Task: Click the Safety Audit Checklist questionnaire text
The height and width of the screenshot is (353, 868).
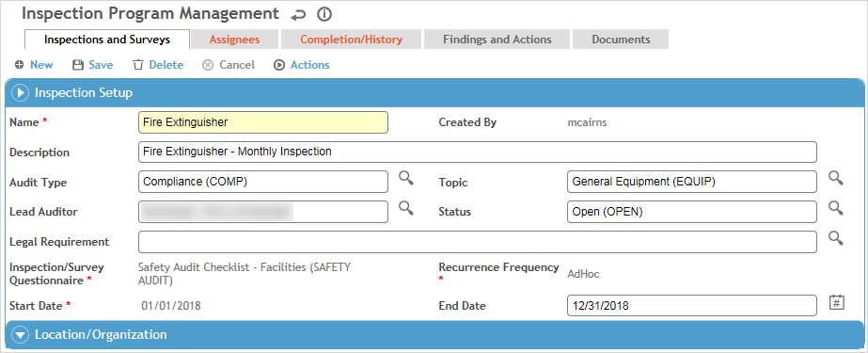Action: (x=245, y=274)
